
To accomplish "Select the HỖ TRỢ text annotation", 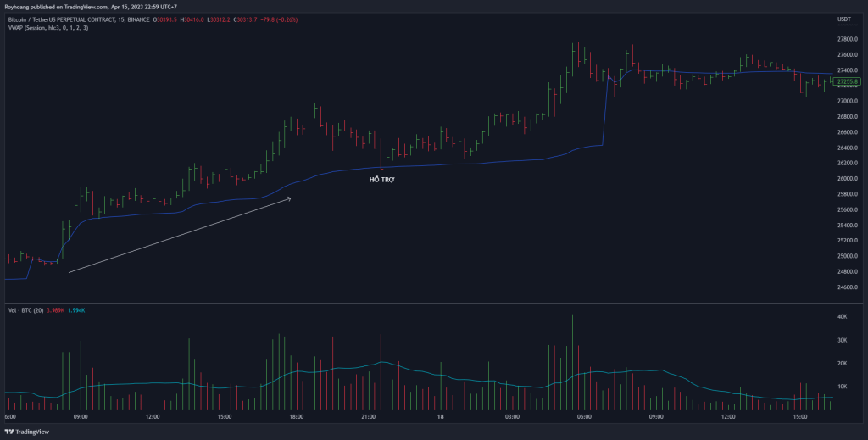I will pos(381,181).
